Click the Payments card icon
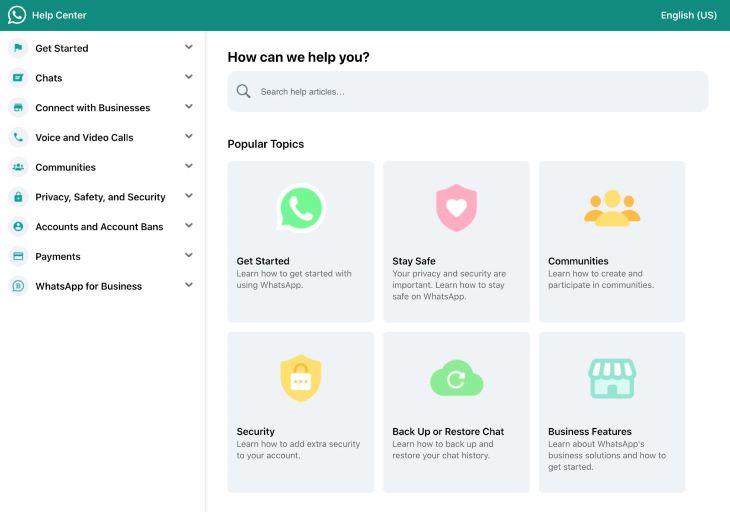The height and width of the screenshot is (512, 730). point(18,257)
